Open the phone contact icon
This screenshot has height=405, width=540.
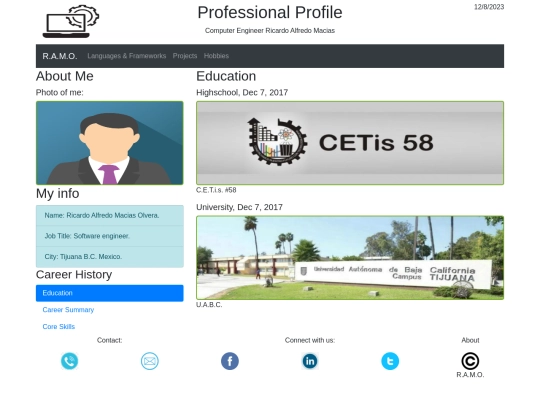coord(70,361)
